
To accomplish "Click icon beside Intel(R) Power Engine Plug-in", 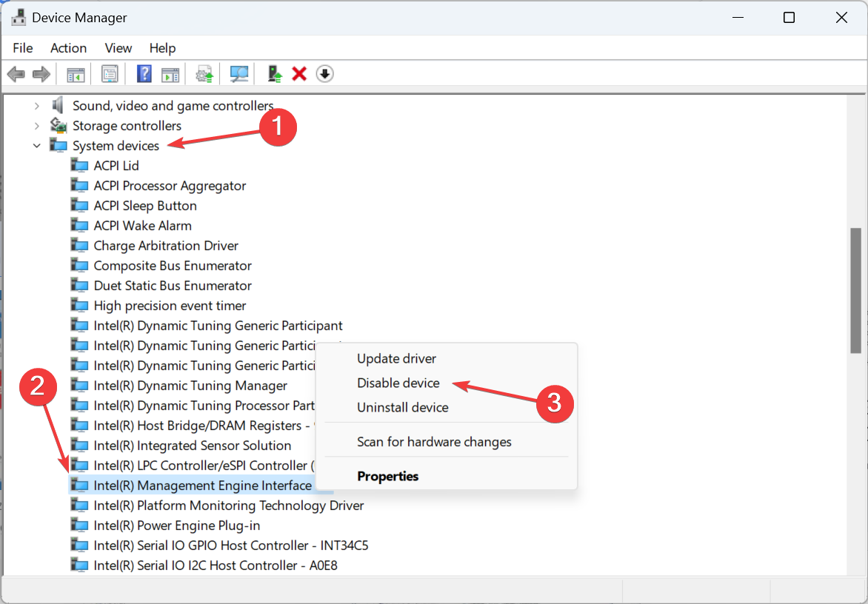I will [x=79, y=525].
